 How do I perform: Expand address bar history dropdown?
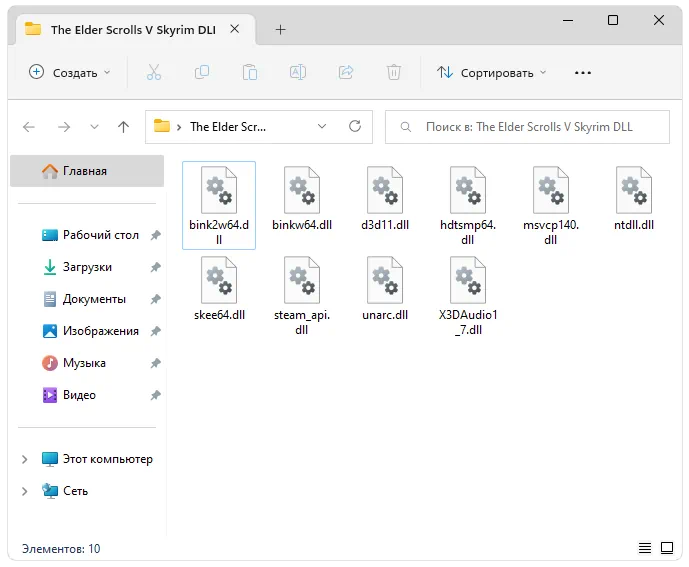pyautogui.click(x=322, y=127)
